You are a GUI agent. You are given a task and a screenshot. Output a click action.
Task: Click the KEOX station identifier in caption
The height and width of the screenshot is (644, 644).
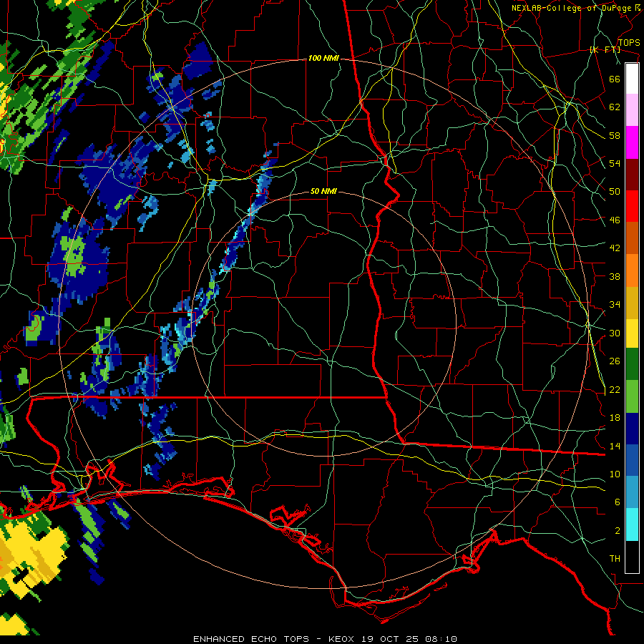click(343, 639)
